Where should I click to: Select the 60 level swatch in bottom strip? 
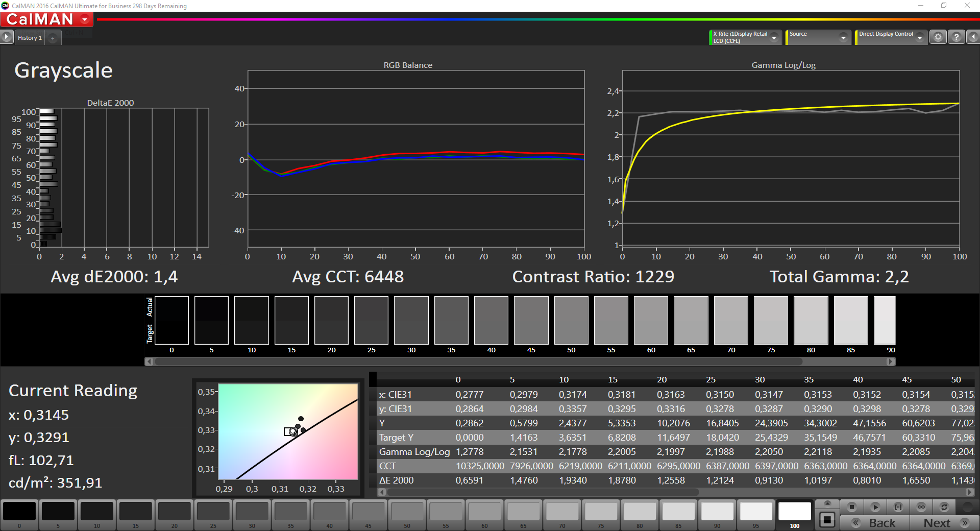[x=485, y=515]
